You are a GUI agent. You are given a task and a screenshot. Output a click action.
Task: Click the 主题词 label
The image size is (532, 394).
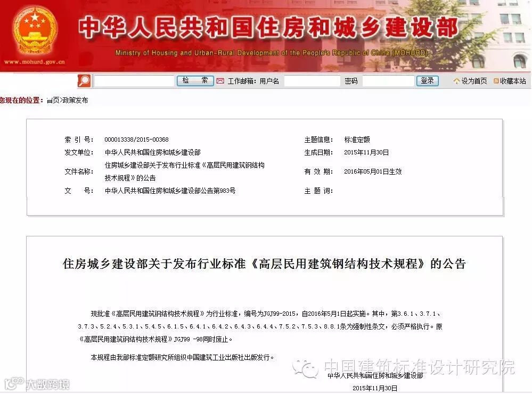point(318,191)
